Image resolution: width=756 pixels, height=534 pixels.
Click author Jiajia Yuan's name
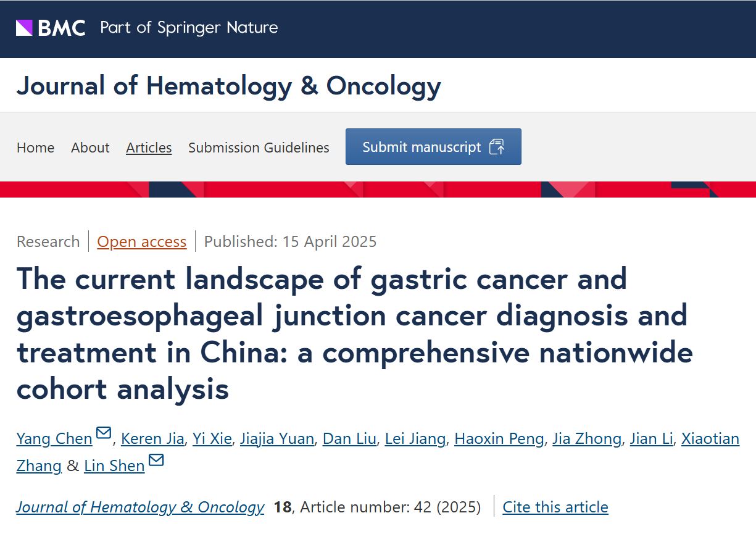pyautogui.click(x=277, y=439)
